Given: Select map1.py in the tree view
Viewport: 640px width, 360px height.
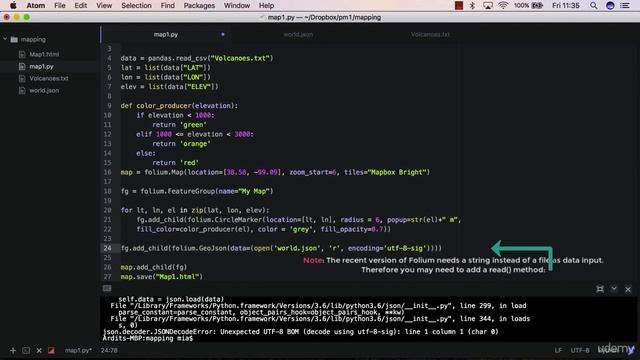Looking at the screenshot, I should tap(41, 66).
